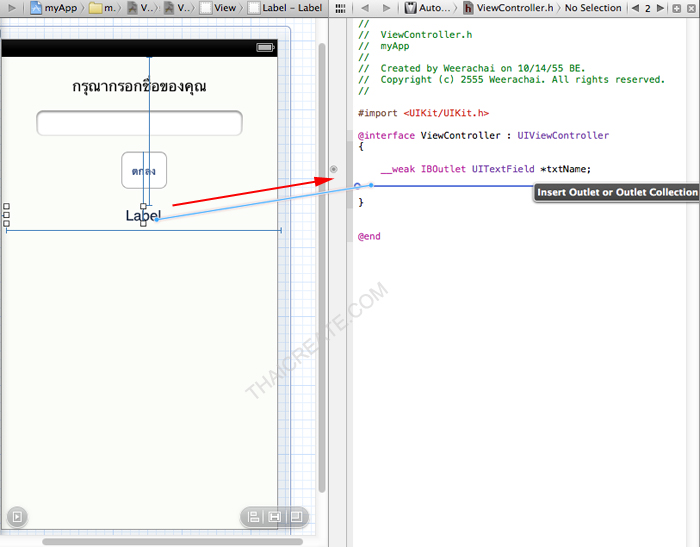
Task: Go to the previous counterpart file
Action: click(635, 8)
